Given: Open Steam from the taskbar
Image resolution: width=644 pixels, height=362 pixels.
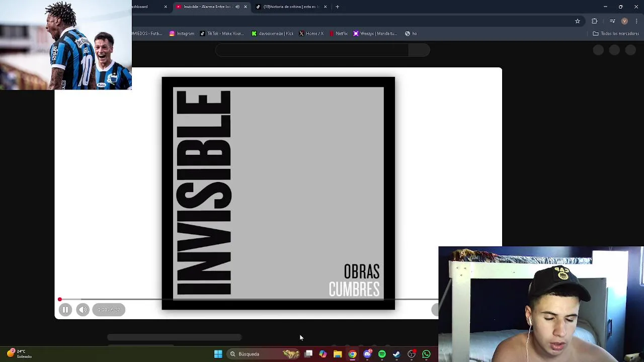Looking at the screenshot, I should click(x=396, y=354).
